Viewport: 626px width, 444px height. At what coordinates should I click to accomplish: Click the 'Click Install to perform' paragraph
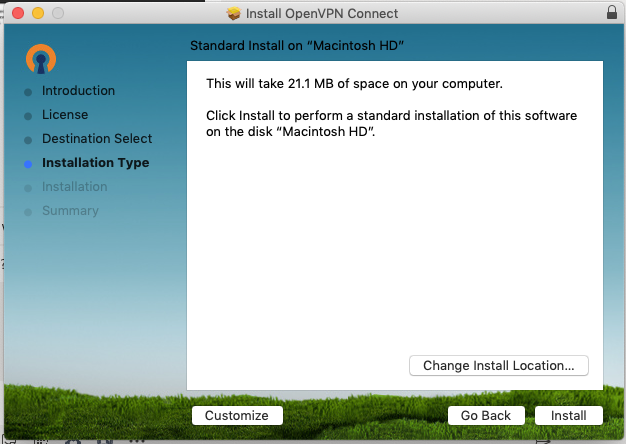(391, 123)
